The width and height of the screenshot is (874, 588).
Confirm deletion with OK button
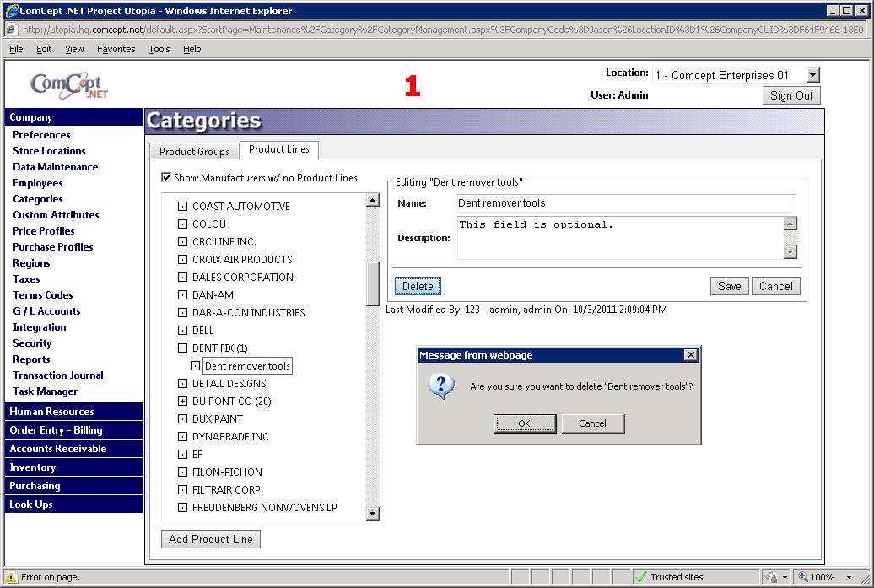[x=524, y=423]
